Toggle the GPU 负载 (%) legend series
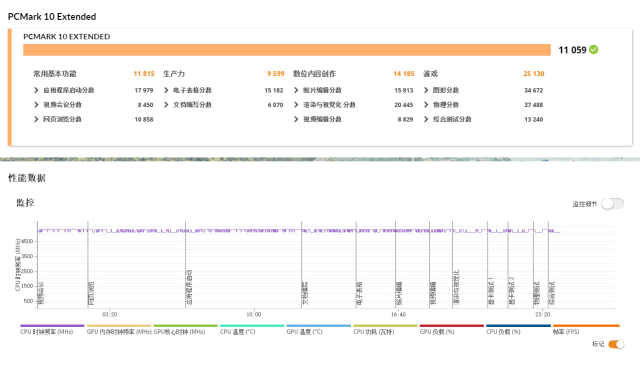Image resolution: width=640 pixels, height=372 pixels. tap(451, 330)
